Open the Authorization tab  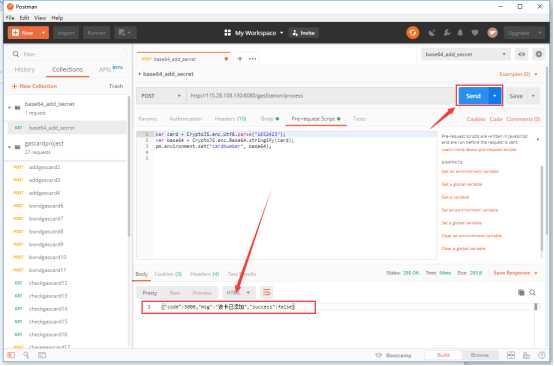185,118
